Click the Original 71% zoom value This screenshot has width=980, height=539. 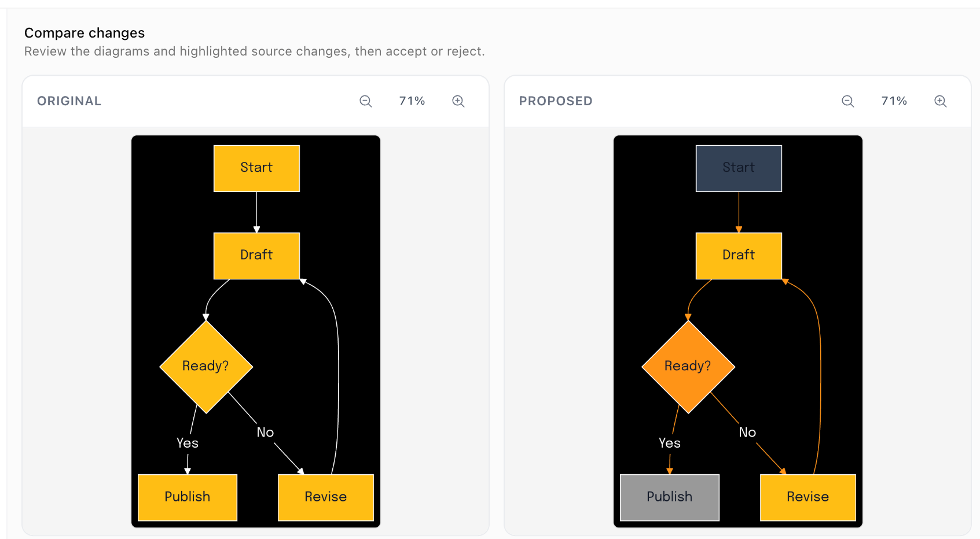[412, 101]
